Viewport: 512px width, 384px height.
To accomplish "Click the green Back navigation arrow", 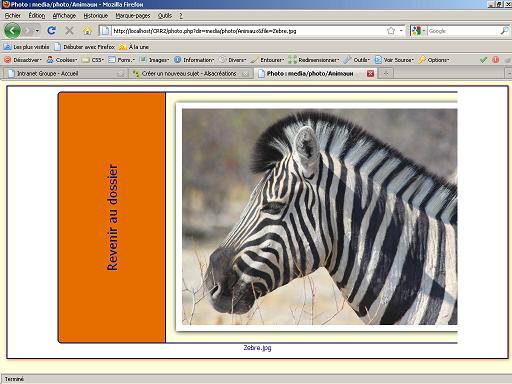I will pyautogui.click(x=13, y=31).
